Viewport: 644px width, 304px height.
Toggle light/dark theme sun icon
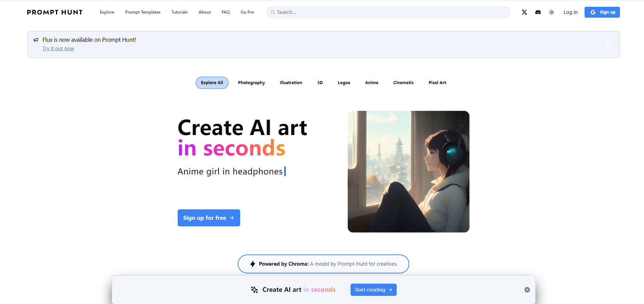pos(552,12)
